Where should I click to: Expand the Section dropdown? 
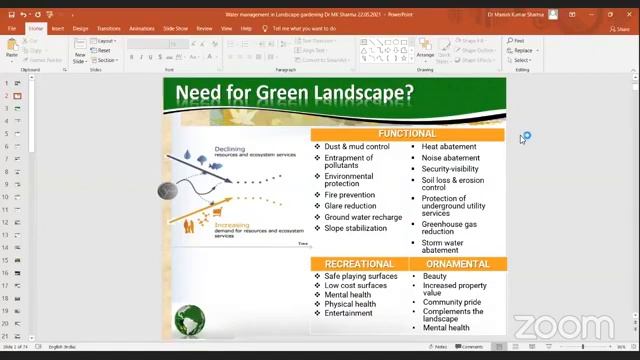pos(105,60)
